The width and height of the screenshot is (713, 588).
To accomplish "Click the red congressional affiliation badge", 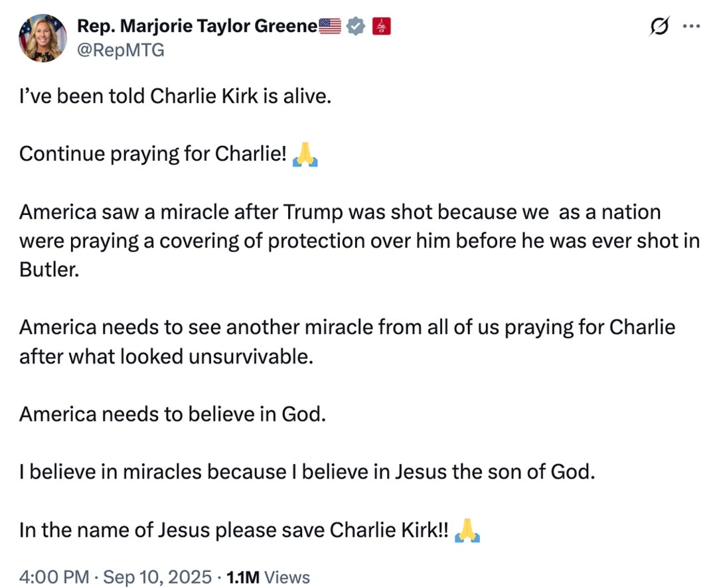I will 380,26.
